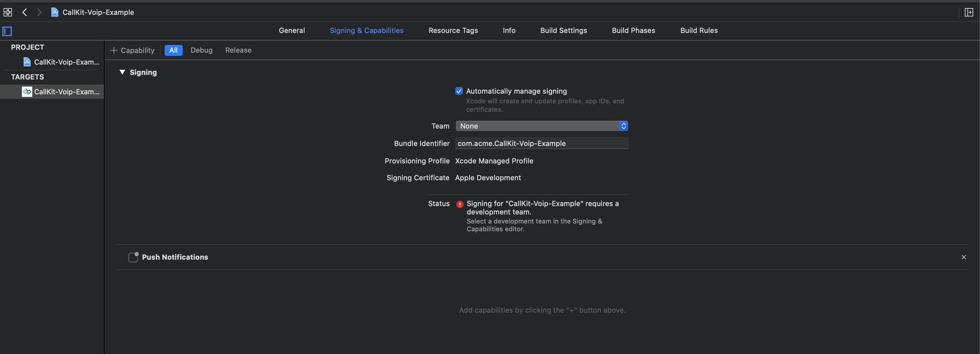Open the related items grid menu

pos(8,12)
